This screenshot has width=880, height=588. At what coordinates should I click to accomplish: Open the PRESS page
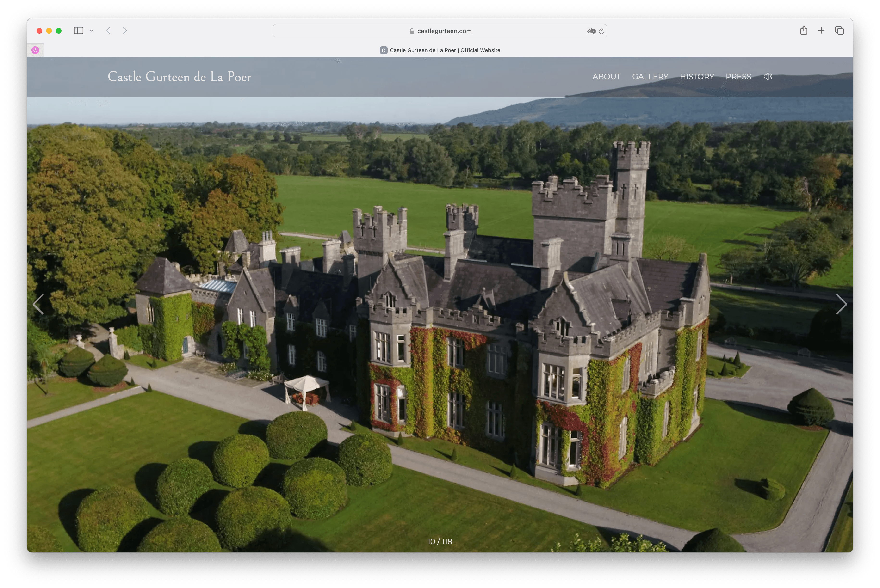[738, 76]
